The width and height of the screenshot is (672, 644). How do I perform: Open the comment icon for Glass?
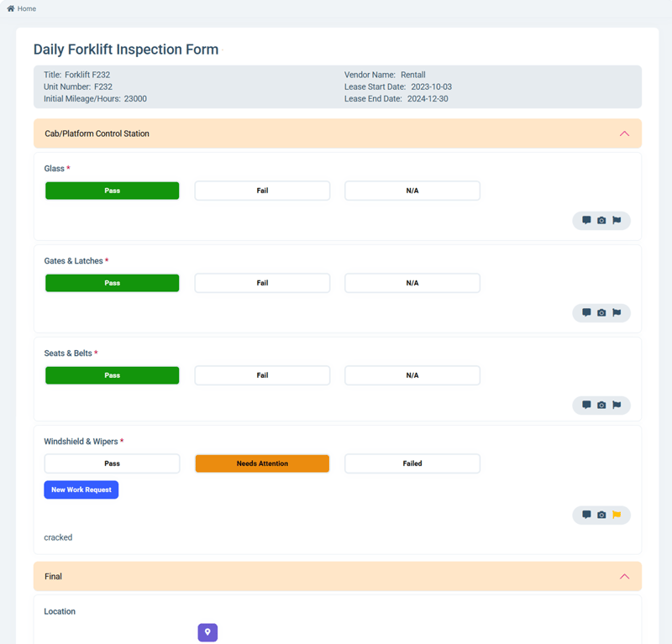586,221
